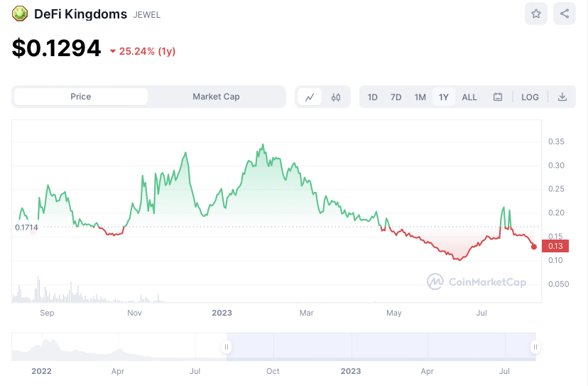The image size is (588, 386).
Task: Set time range to 1D
Action: pos(372,97)
